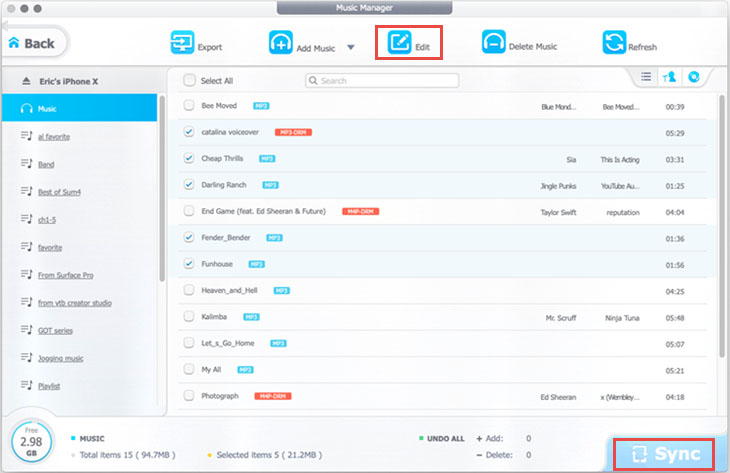
Task: Click the Export icon
Action: [x=182, y=42]
